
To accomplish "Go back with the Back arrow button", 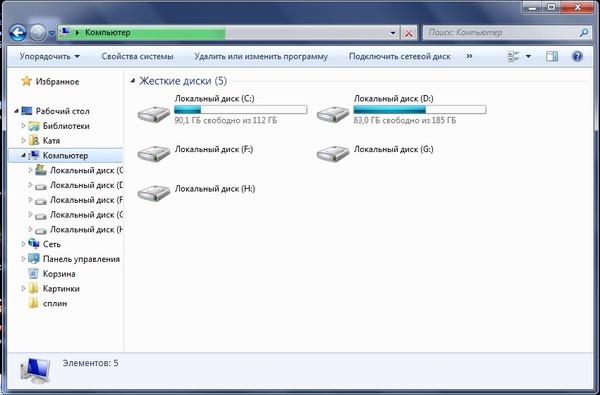I will point(18,33).
